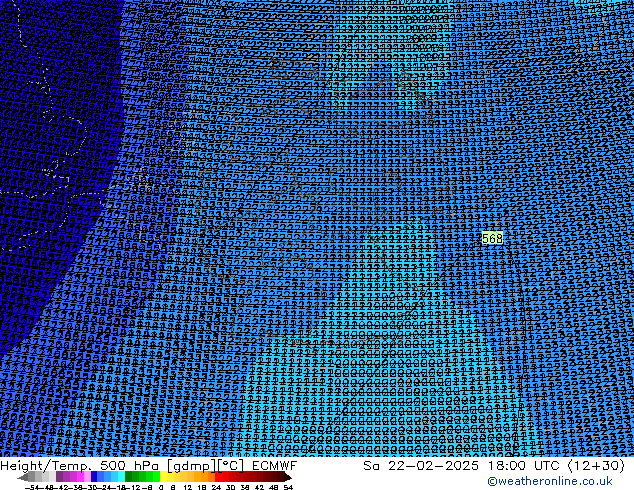Pick the dark purple legend swatch at -42
The width and height of the screenshot is (634, 490).
tap(59, 476)
